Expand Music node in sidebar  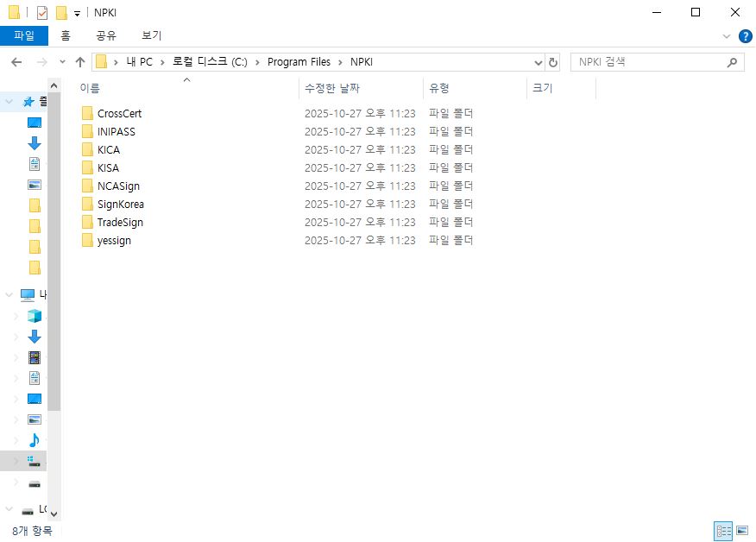click(x=16, y=440)
